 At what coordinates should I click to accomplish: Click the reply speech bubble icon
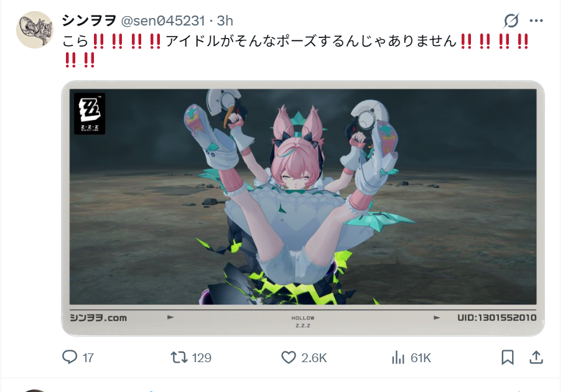coord(70,357)
